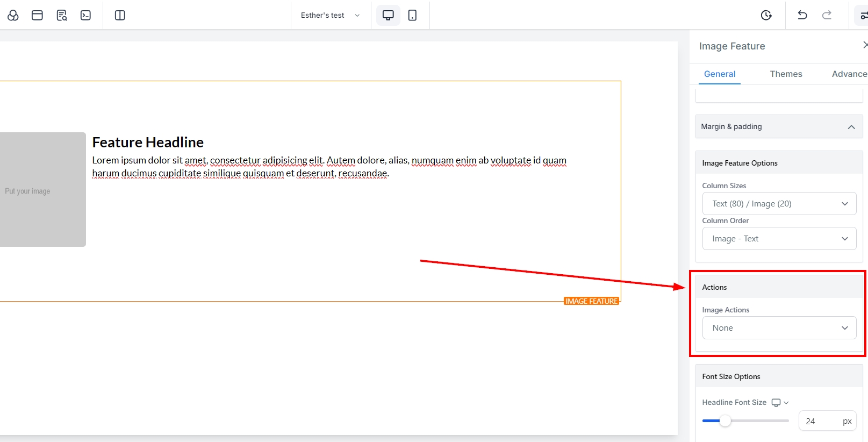Click the window layout icon in toolbar
Image resolution: width=868 pixels, height=442 pixels.
[37, 15]
